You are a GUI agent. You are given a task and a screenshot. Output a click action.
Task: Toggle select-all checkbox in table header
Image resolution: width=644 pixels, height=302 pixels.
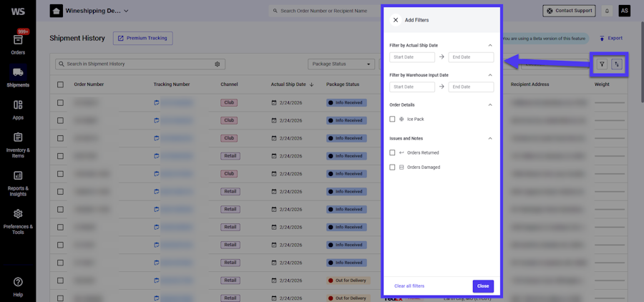point(60,84)
